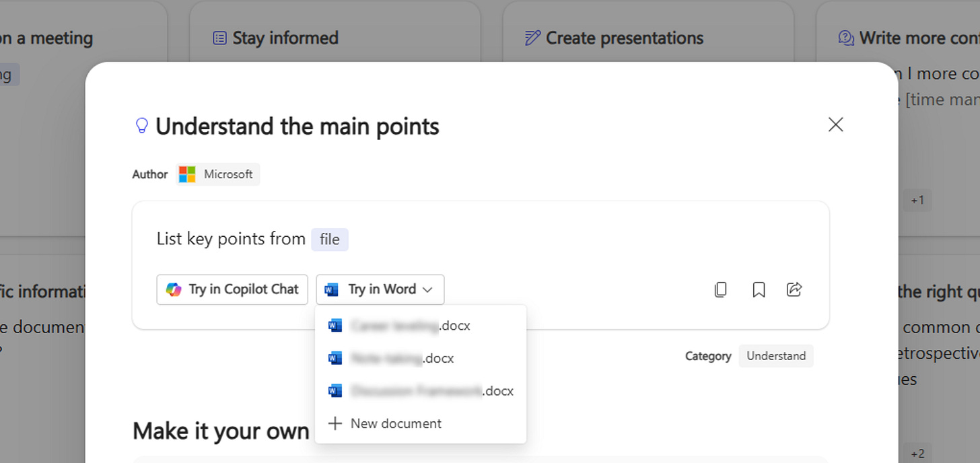Open the Create presentations card
980x463 pixels.
click(624, 38)
